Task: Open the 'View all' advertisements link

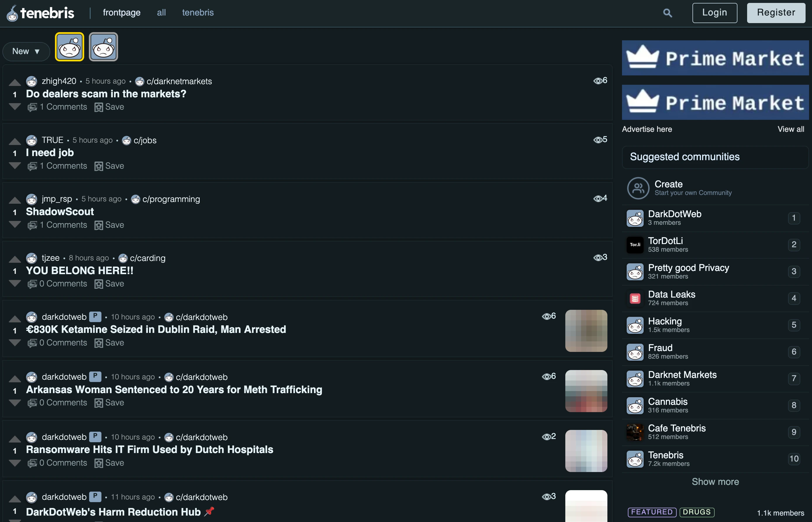Action: 791,129
